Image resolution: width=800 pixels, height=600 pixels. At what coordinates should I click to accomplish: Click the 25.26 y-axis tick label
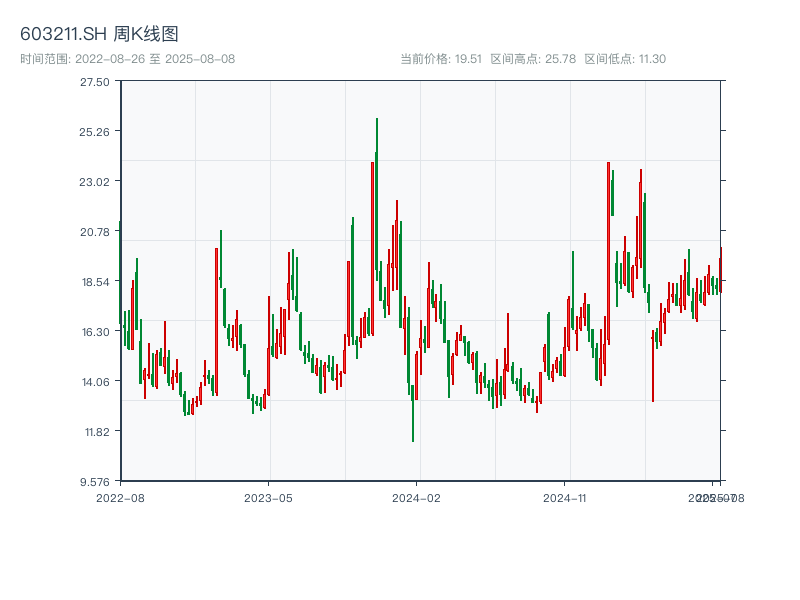pos(95,132)
